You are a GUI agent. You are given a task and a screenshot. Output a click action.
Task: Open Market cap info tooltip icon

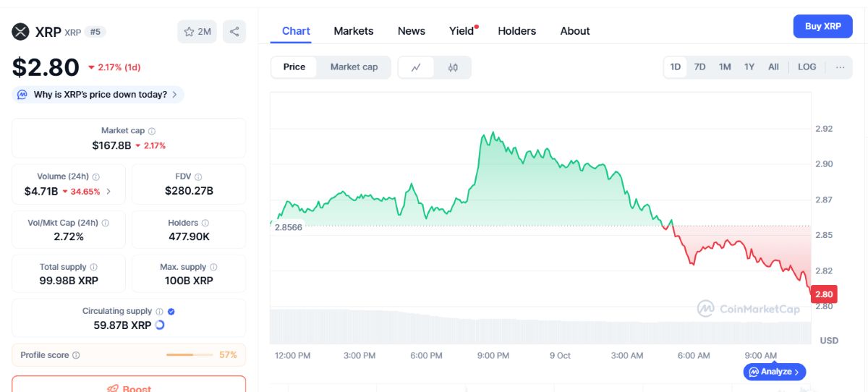pyautogui.click(x=151, y=131)
